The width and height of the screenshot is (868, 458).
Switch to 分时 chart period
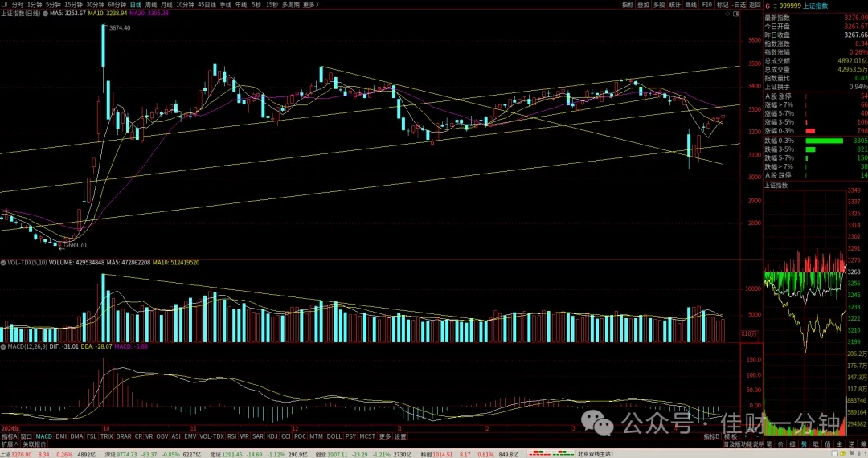(x=18, y=5)
